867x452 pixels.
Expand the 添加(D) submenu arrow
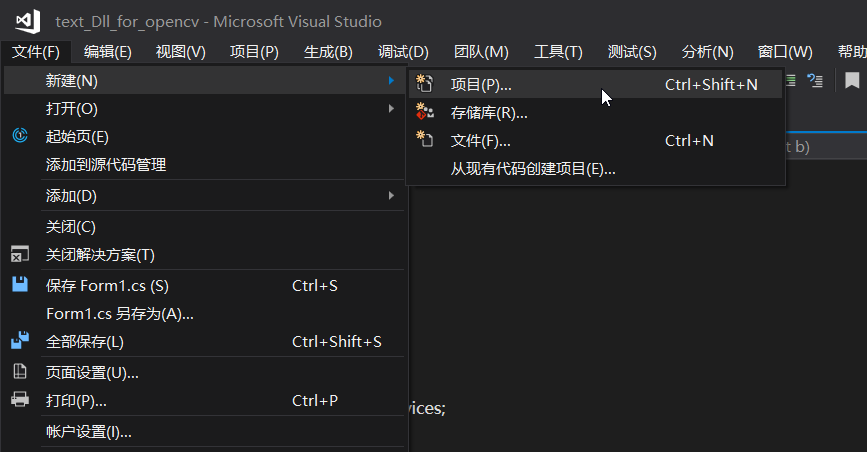click(391, 195)
